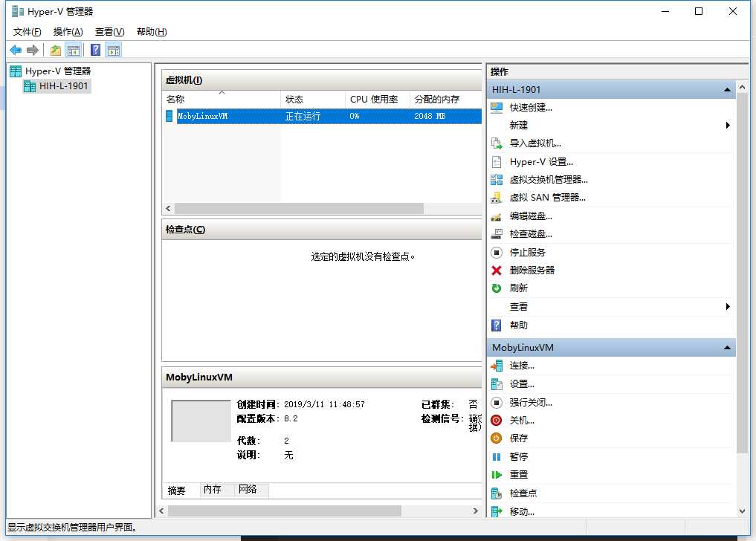
Task: Click the creation time value 2019/3/11 11:48:57
Action: [x=324, y=404]
